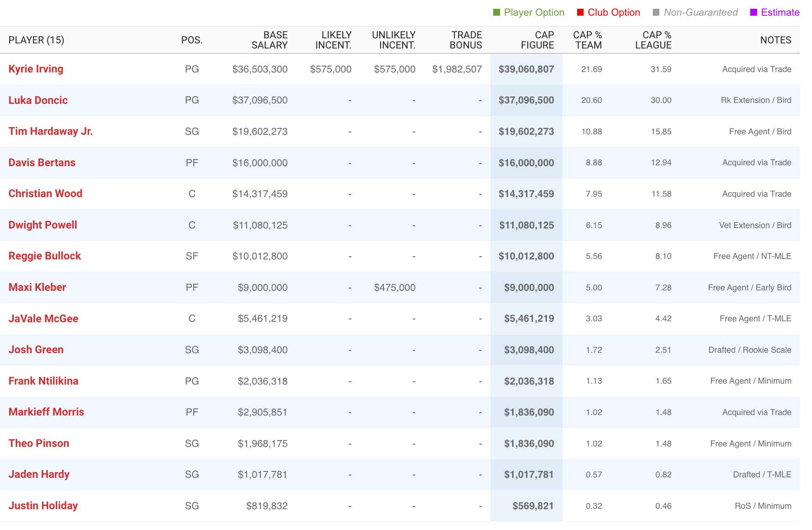
Task: Click JaVale McGee's Free Agent / T-MLE note
Action: tap(755, 319)
